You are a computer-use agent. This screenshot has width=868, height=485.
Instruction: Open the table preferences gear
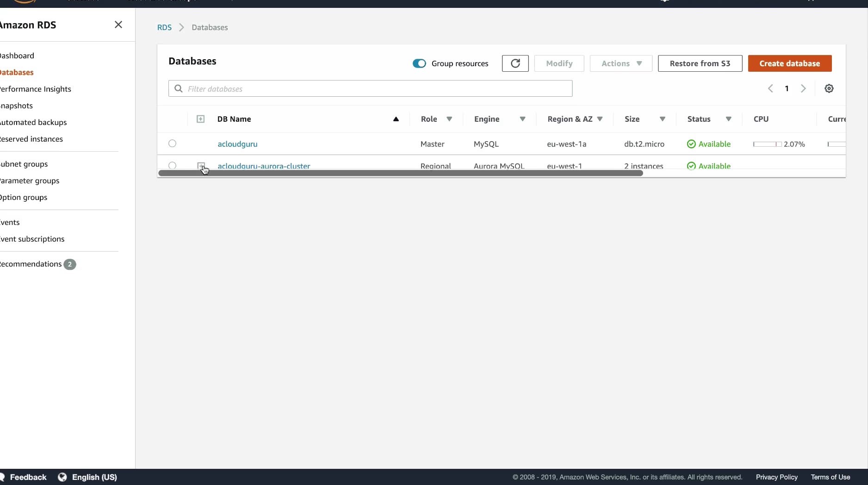click(829, 88)
